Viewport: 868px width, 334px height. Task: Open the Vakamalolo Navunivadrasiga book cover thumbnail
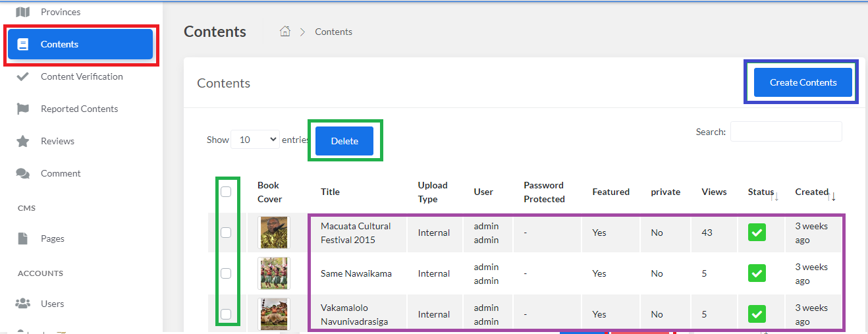coord(273,314)
